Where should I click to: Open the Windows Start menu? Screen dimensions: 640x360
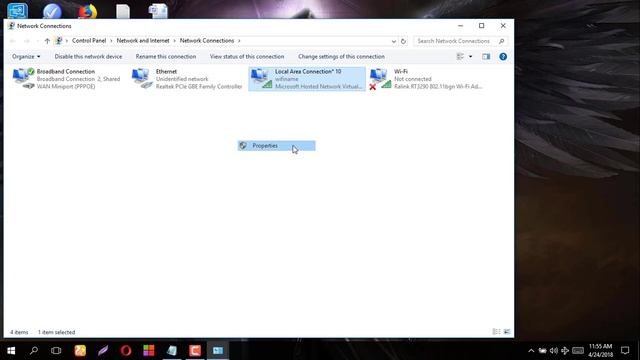point(11,350)
